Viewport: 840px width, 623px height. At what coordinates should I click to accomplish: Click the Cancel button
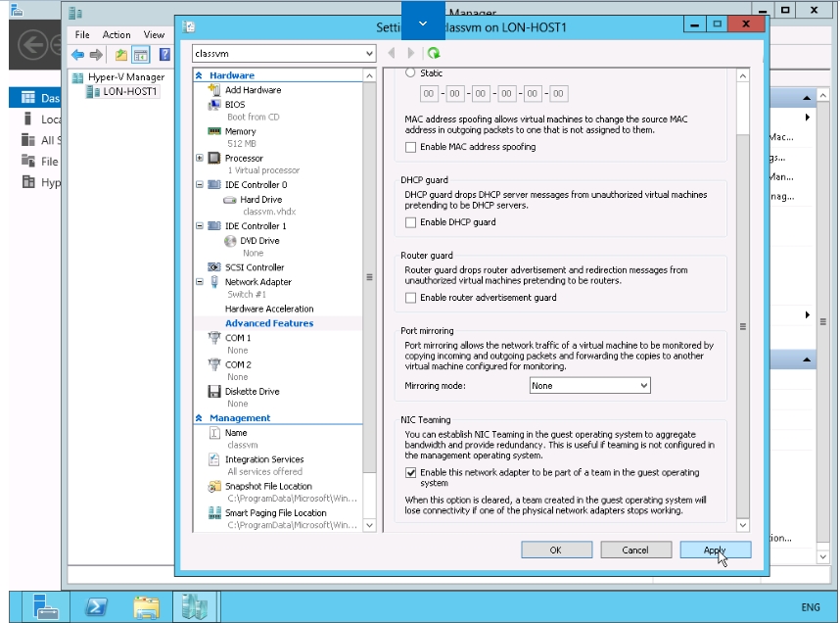[636, 551]
